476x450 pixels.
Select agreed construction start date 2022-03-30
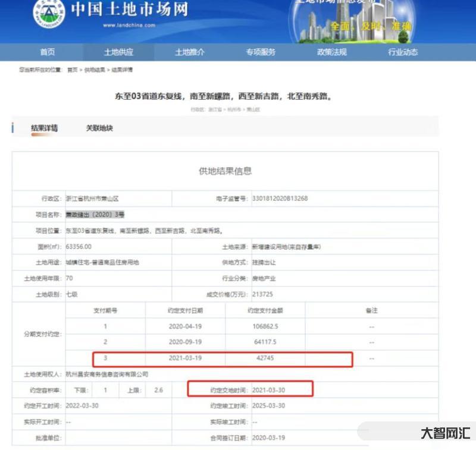82,406
